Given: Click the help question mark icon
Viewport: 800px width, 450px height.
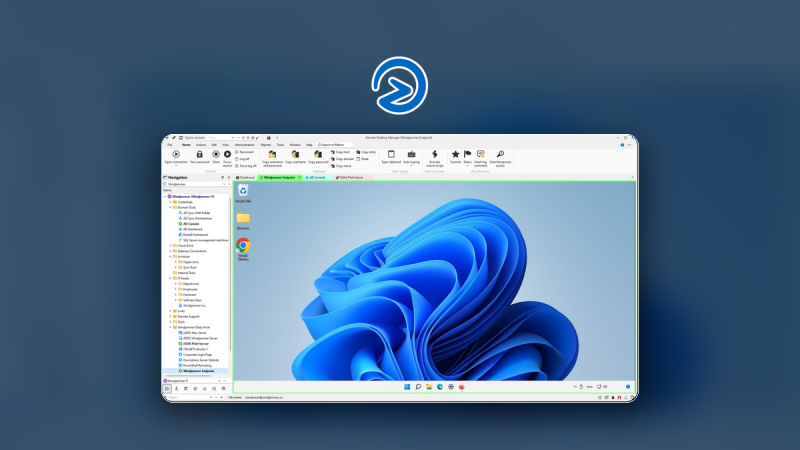Looking at the screenshot, I should 622,145.
